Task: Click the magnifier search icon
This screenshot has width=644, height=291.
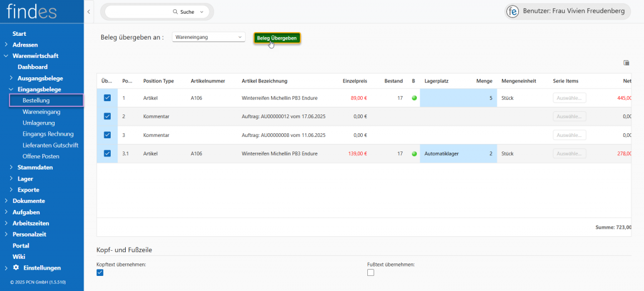Action: 175,12
